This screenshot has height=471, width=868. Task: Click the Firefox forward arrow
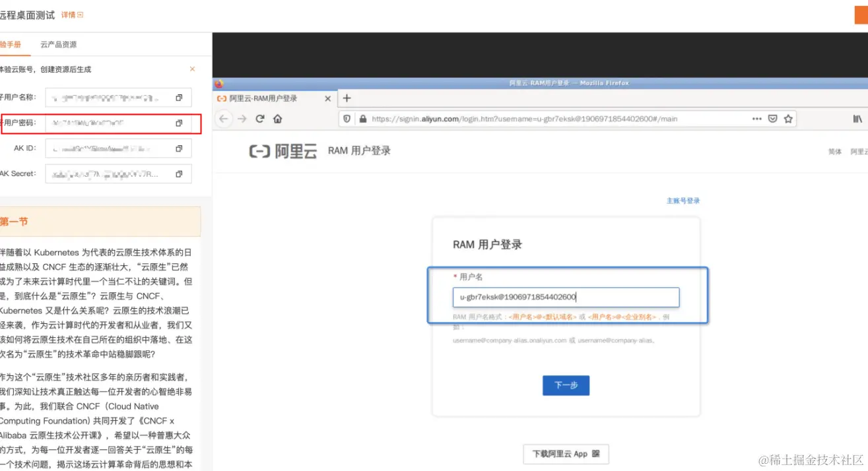tap(242, 119)
